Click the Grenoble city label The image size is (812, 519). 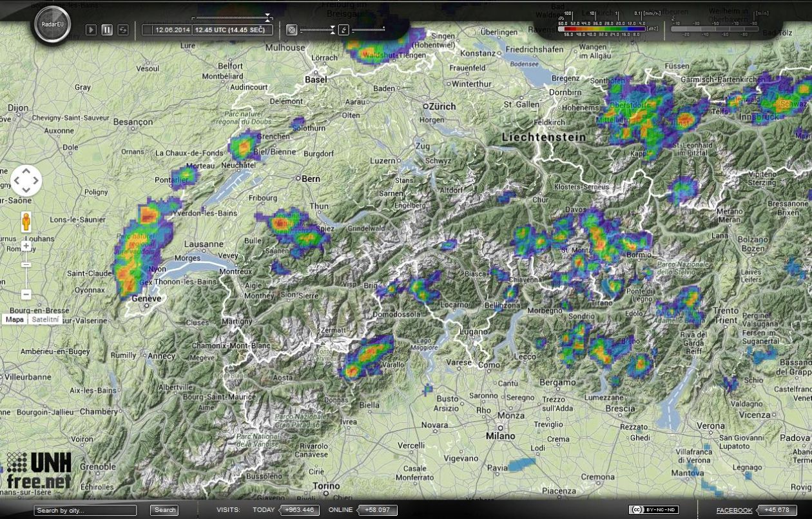pos(98,467)
